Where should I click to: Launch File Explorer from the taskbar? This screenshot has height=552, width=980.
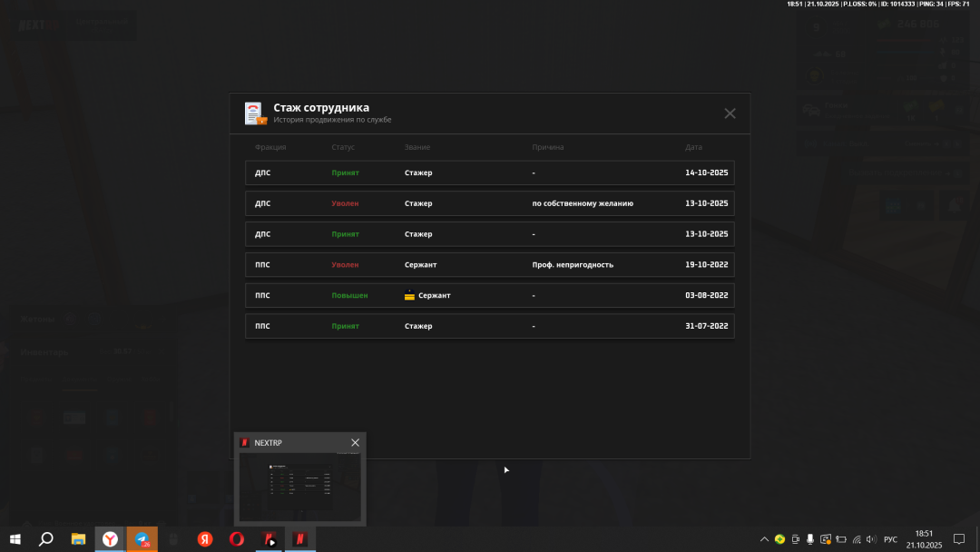78,539
